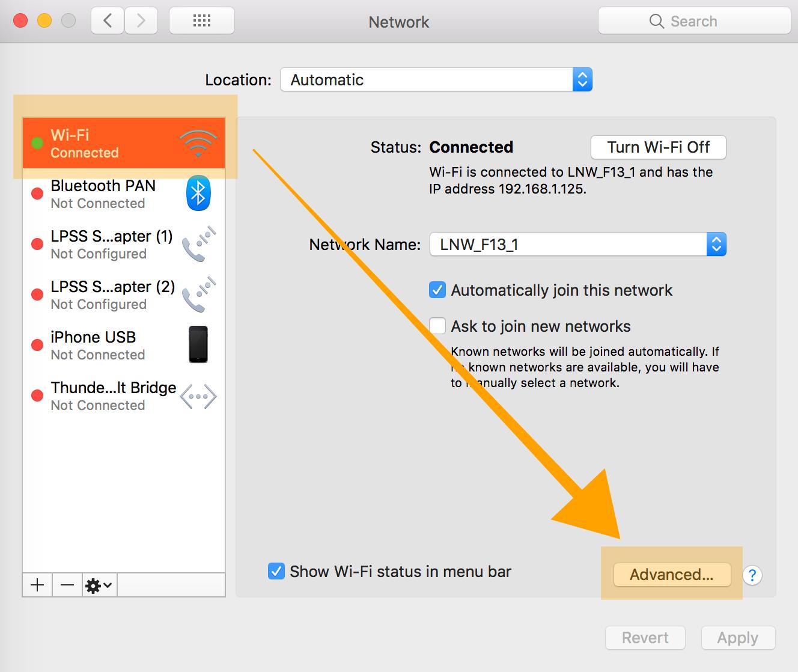Go back with the left arrow button

click(x=108, y=21)
